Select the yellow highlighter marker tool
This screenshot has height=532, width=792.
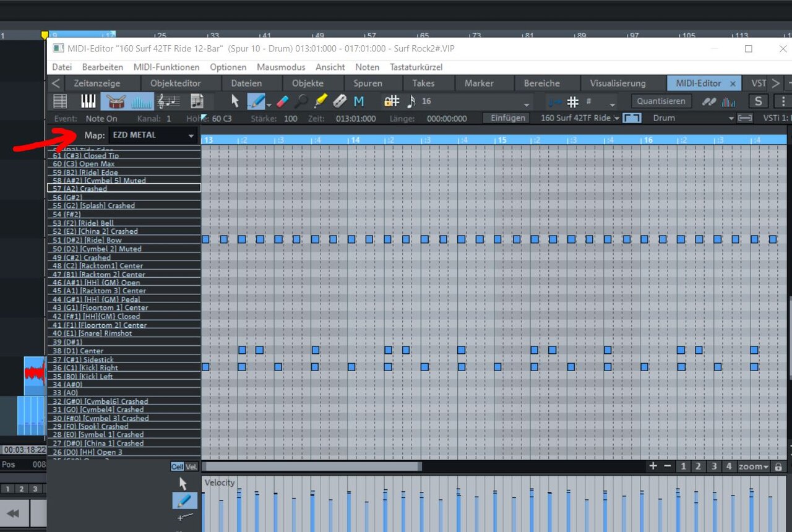(x=320, y=101)
